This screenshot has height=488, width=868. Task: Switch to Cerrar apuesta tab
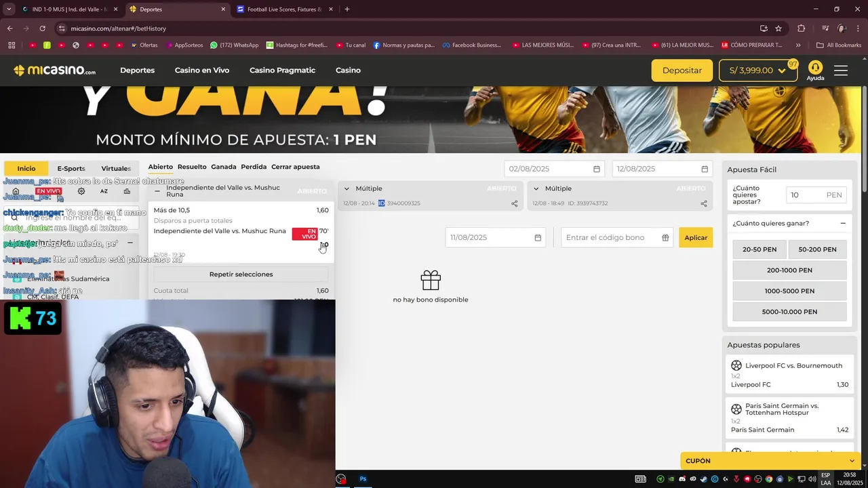[x=295, y=167]
